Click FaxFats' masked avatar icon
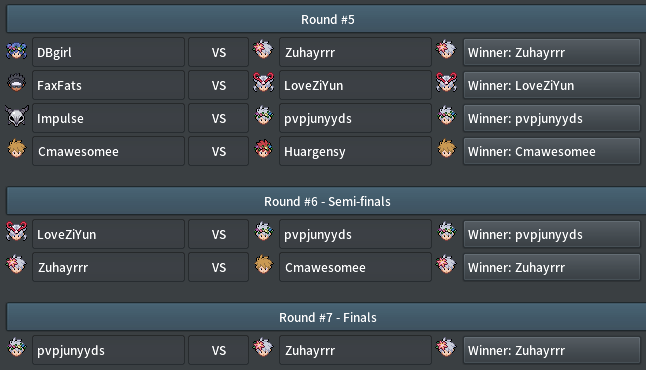The height and width of the screenshot is (370, 646). coord(16,83)
